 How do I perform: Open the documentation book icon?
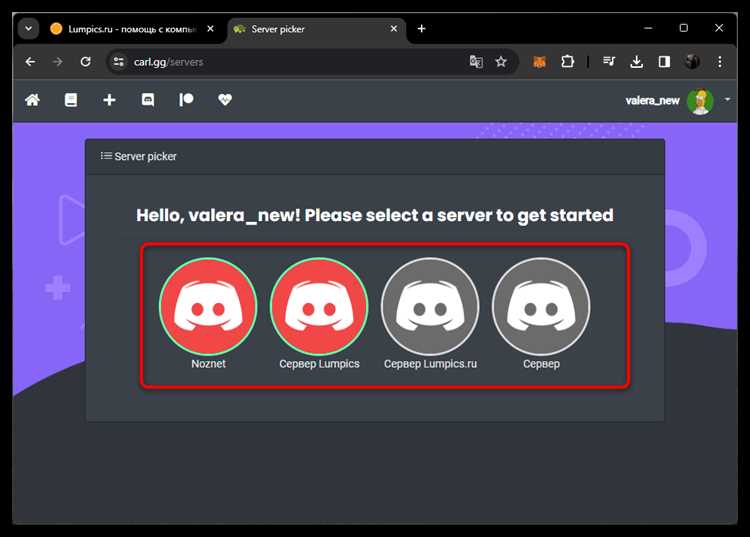click(x=71, y=100)
